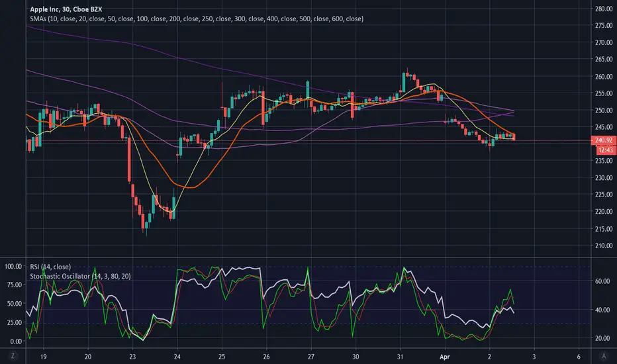This screenshot has width=617, height=364.
Task: Click the 12:43 bar countdown label
Action: [606, 150]
